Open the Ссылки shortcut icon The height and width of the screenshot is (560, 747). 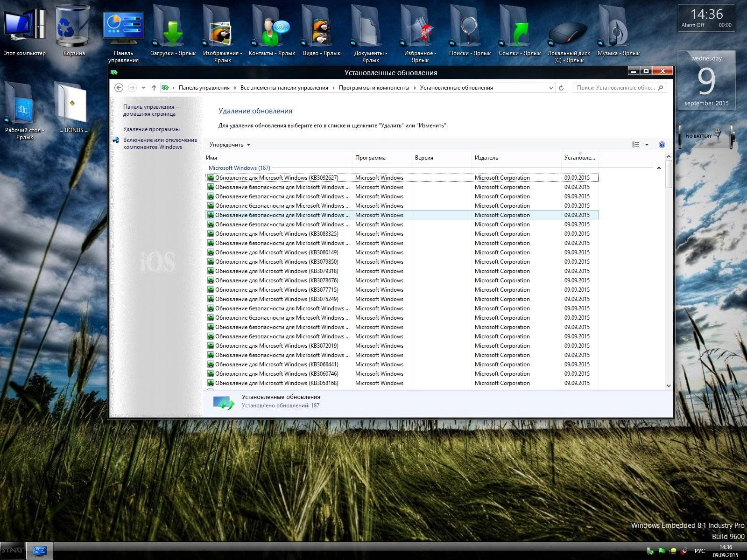point(519,31)
